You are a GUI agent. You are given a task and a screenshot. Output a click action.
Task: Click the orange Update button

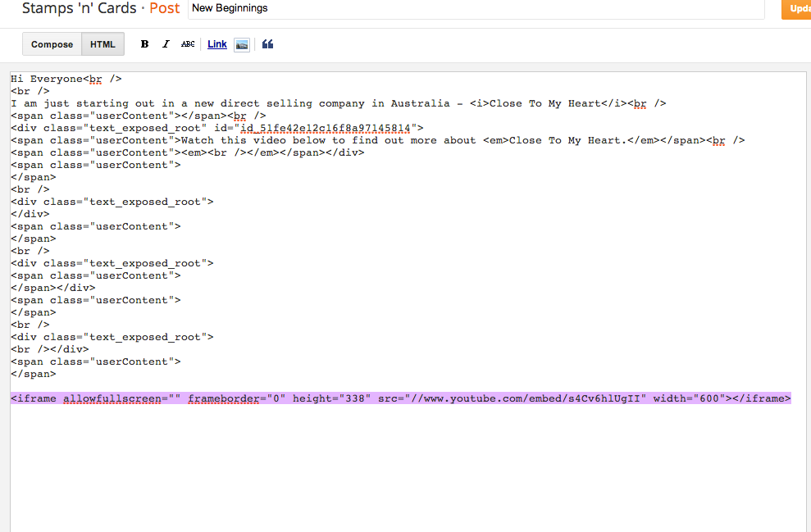point(796,9)
